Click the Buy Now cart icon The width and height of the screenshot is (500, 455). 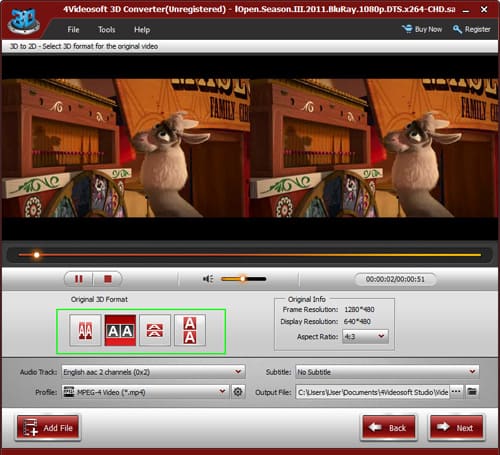[407, 29]
